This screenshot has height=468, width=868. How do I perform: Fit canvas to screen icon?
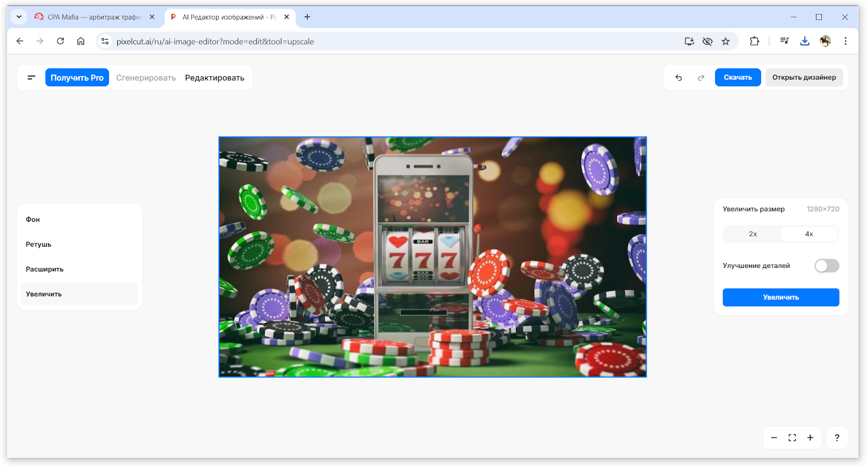[x=792, y=438]
